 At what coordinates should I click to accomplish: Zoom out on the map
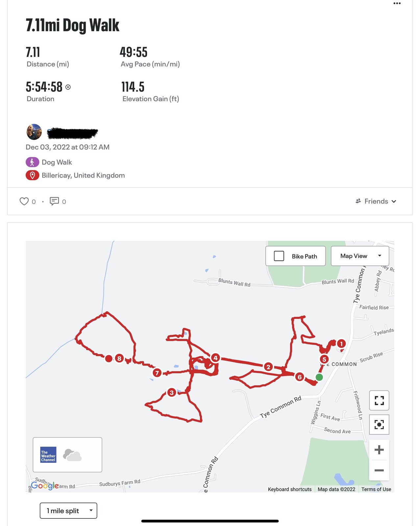[379, 470]
